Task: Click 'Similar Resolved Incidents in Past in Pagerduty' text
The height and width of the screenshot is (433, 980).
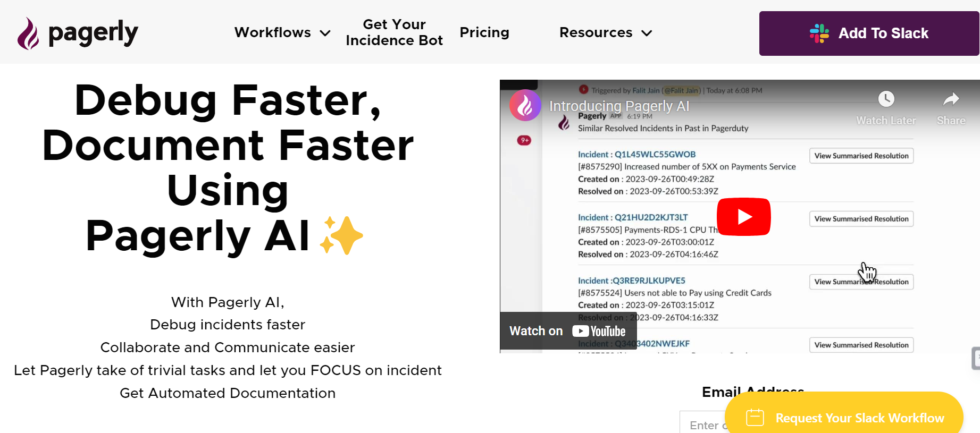Action: [663, 129]
